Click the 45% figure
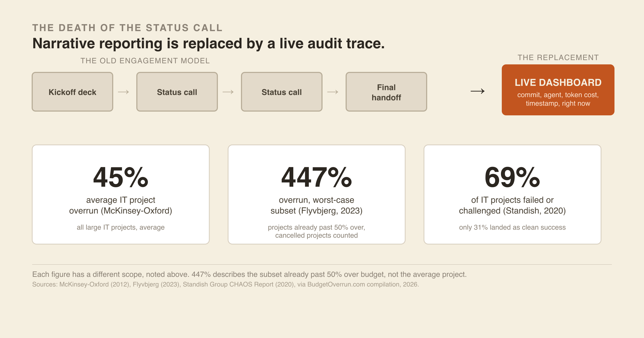 point(121,177)
